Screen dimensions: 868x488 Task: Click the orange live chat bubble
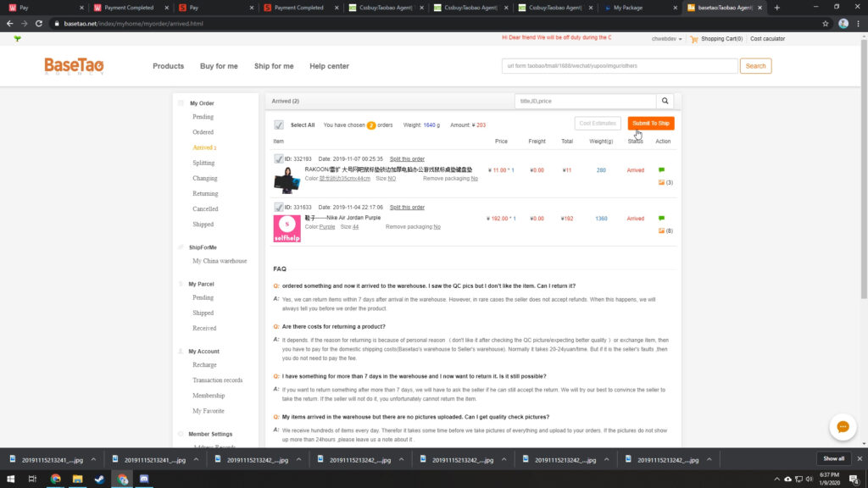tap(842, 427)
